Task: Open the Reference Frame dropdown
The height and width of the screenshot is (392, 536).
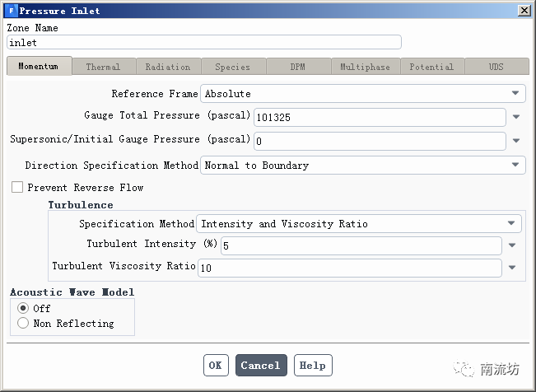Action: click(363, 94)
